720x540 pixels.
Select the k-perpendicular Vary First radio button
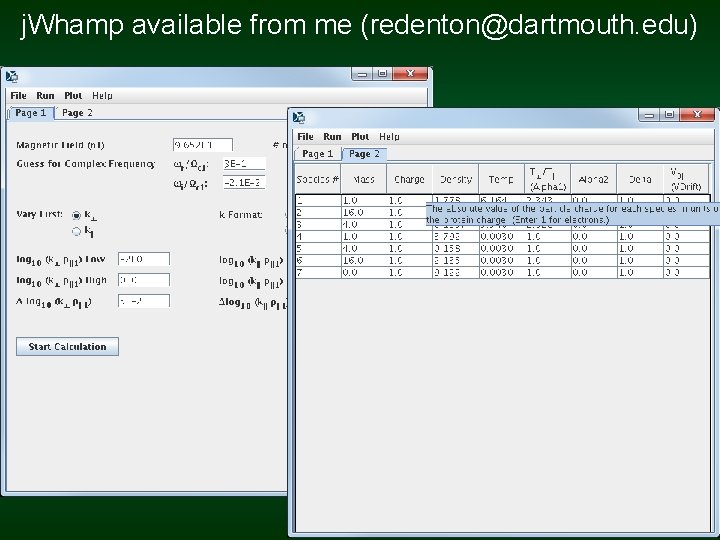coord(76,215)
